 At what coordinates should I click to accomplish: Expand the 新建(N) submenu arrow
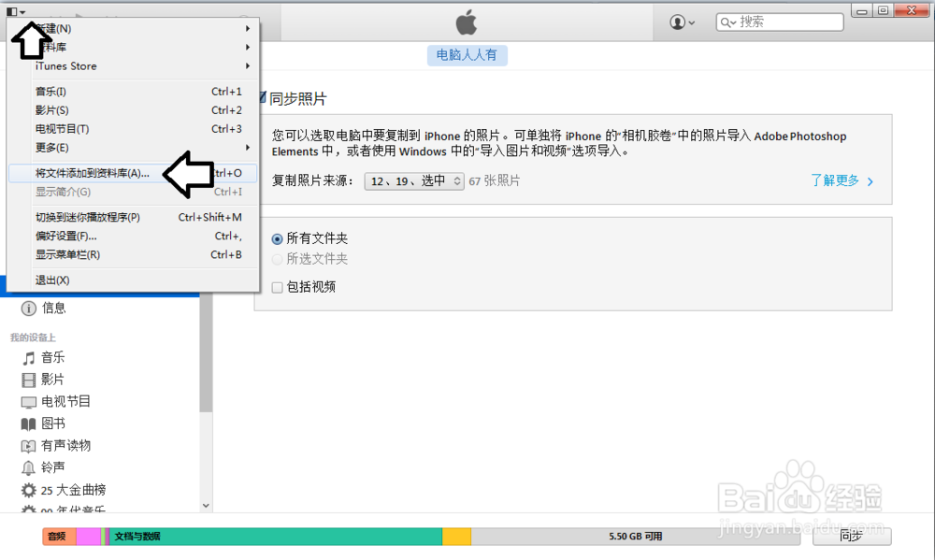click(248, 28)
